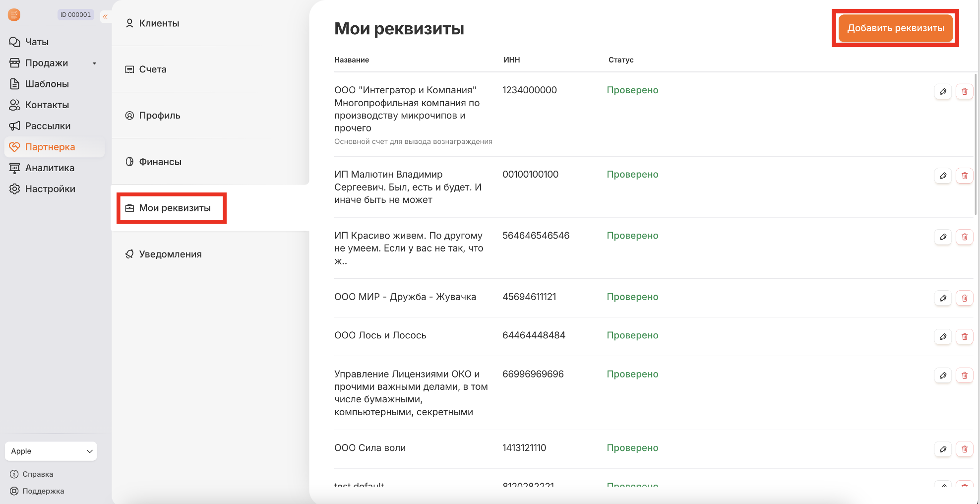Image resolution: width=980 pixels, height=504 pixels.
Task: Delete the ООО Сила воли requisites
Action: [964, 449]
